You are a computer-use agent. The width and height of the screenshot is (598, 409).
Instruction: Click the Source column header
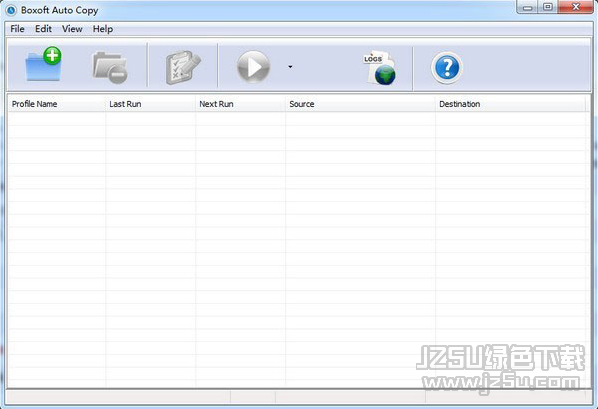coord(360,104)
